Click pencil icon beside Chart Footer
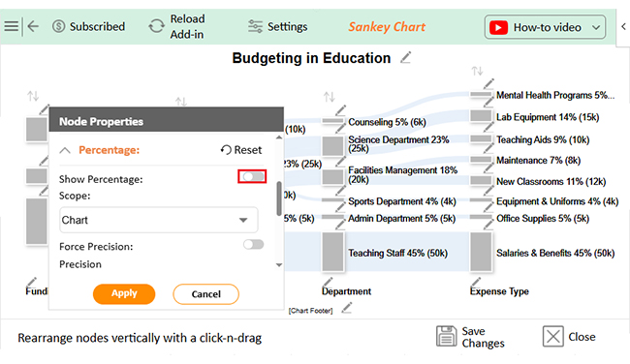630x364 pixels. point(347,308)
